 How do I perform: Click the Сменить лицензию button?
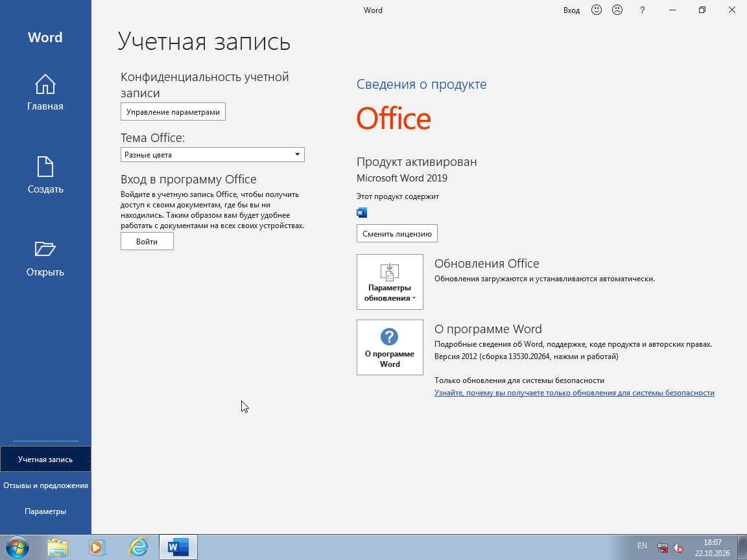click(x=397, y=234)
